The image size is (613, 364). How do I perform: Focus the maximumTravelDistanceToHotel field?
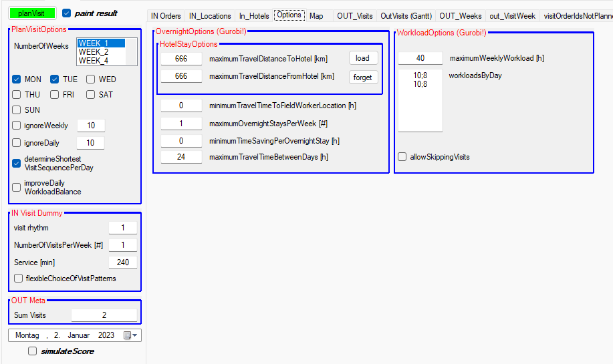coord(181,58)
